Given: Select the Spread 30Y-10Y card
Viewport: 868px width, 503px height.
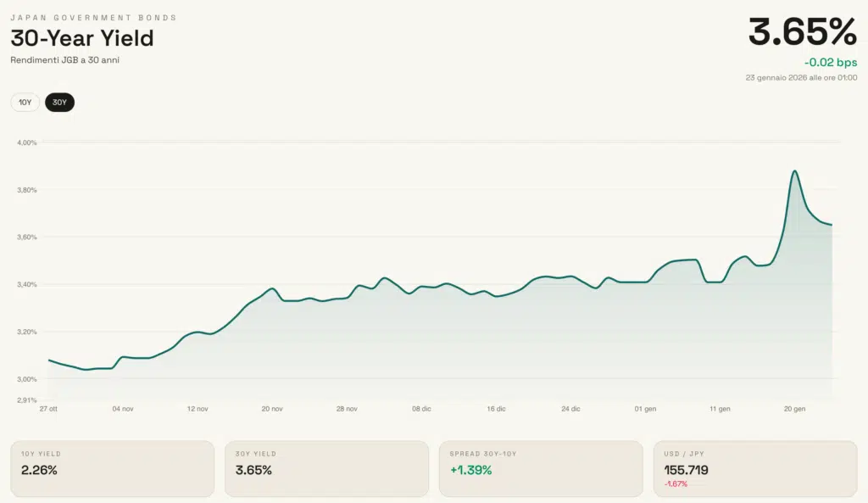Looking at the screenshot, I should tap(541, 468).
